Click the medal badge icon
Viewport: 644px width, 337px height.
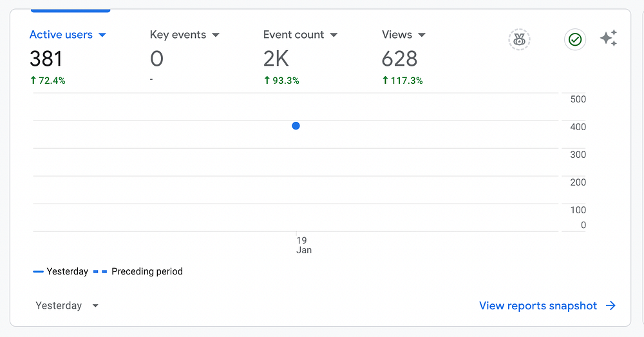click(519, 40)
